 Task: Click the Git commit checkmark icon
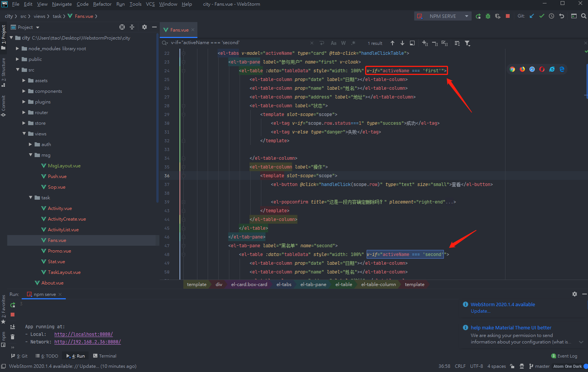tap(542, 16)
